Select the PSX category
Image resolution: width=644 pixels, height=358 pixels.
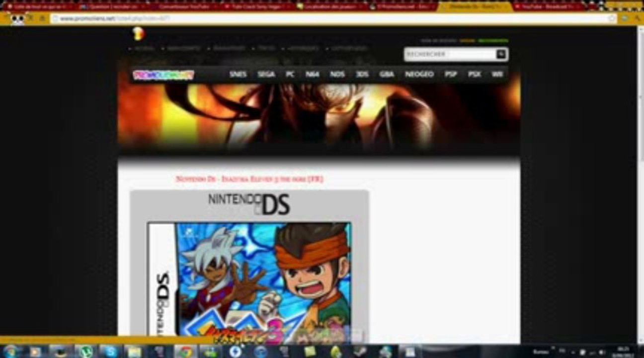pyautogui.click(x=475, y=74)
